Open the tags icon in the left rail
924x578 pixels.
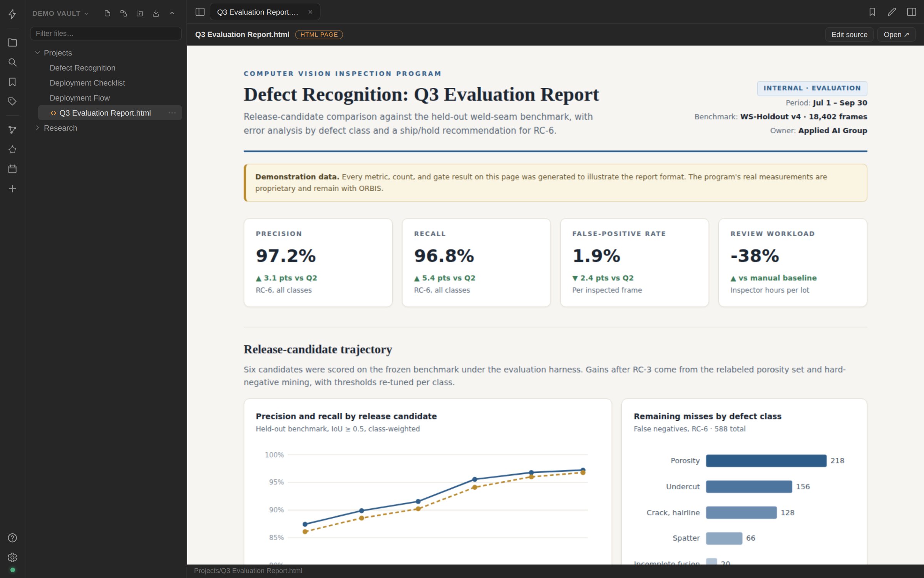[12, 101]
